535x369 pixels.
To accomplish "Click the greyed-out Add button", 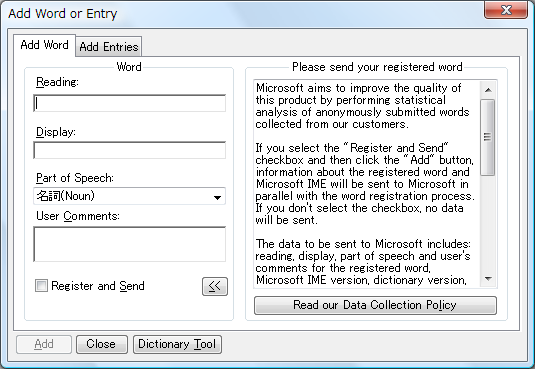I will [x=44, y=344].
